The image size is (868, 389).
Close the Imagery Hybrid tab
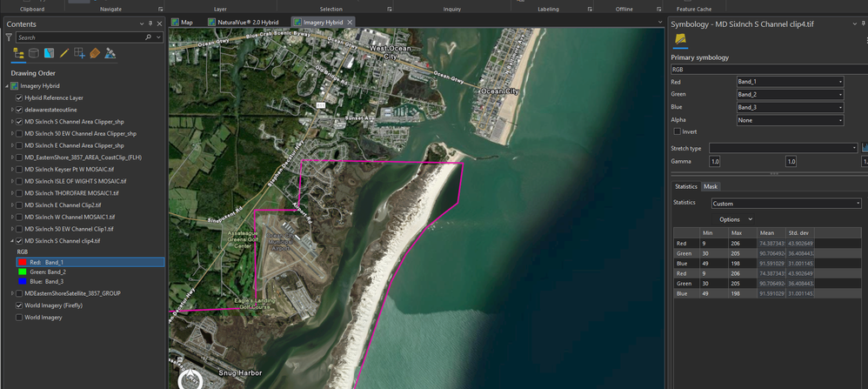click(x=350, y=22)
